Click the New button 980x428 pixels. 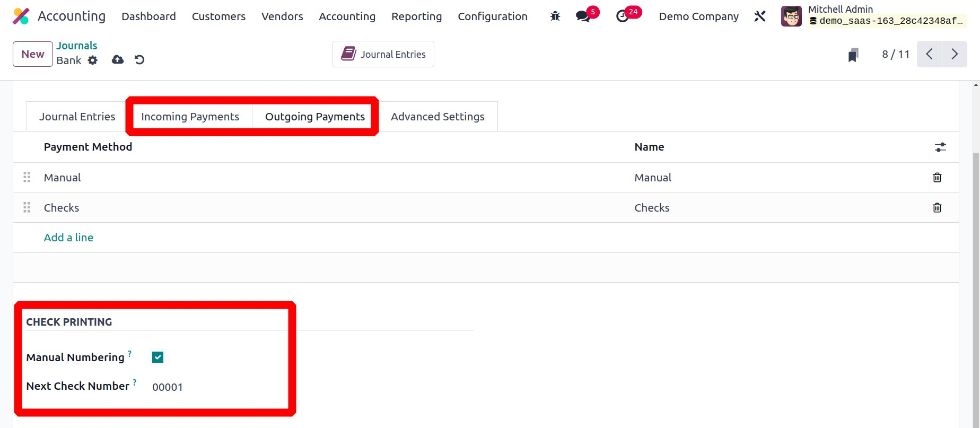pyautogui.click(x=33, y=54)
